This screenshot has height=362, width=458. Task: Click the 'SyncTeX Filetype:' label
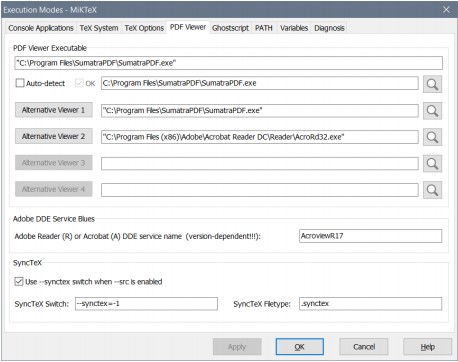262,304
